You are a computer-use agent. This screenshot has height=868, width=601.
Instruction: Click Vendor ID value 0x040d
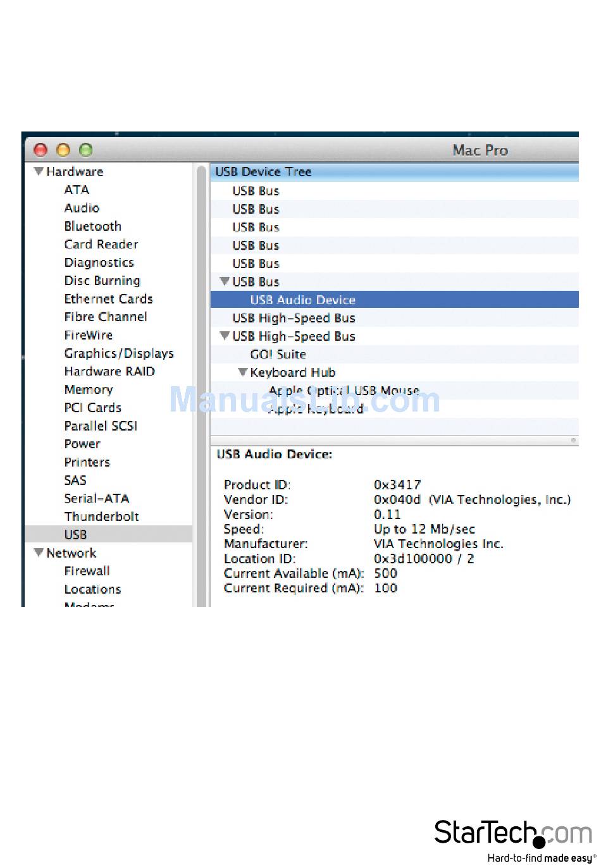[397, 499]
